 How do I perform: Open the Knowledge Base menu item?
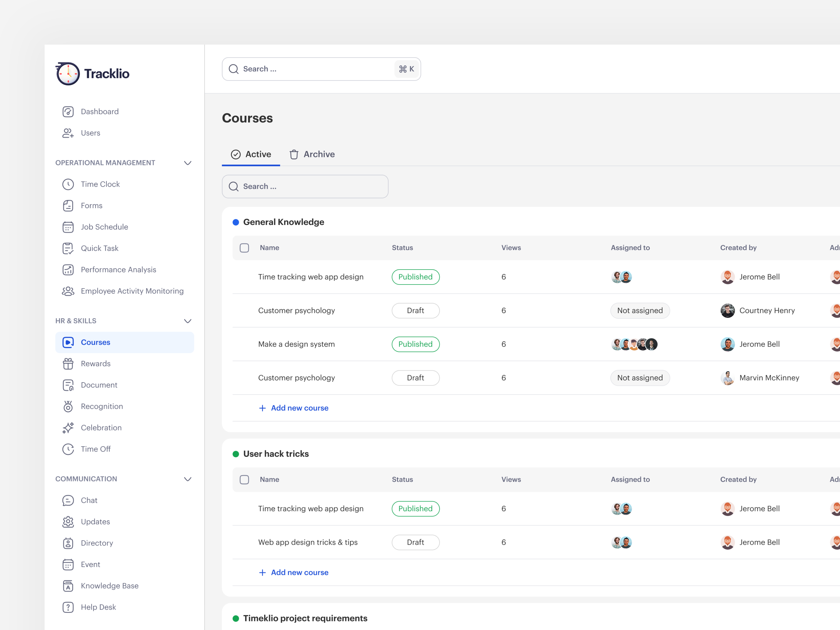click(125, 586)
